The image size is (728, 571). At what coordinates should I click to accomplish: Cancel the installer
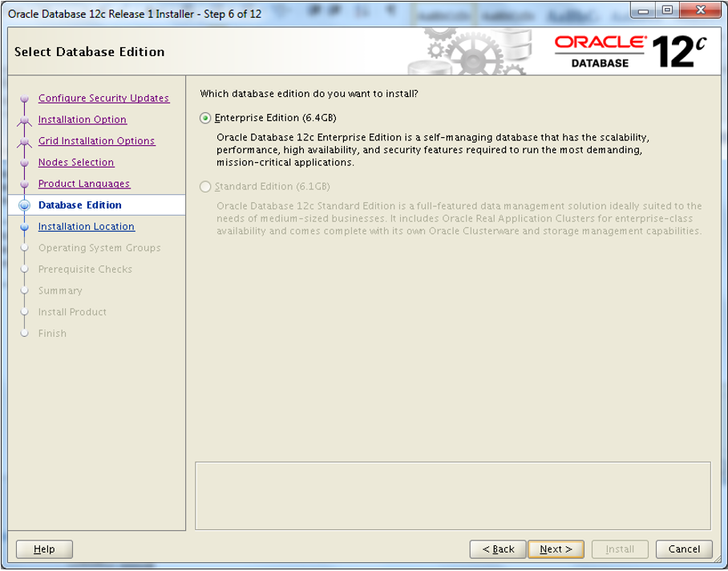pos(685,549)
